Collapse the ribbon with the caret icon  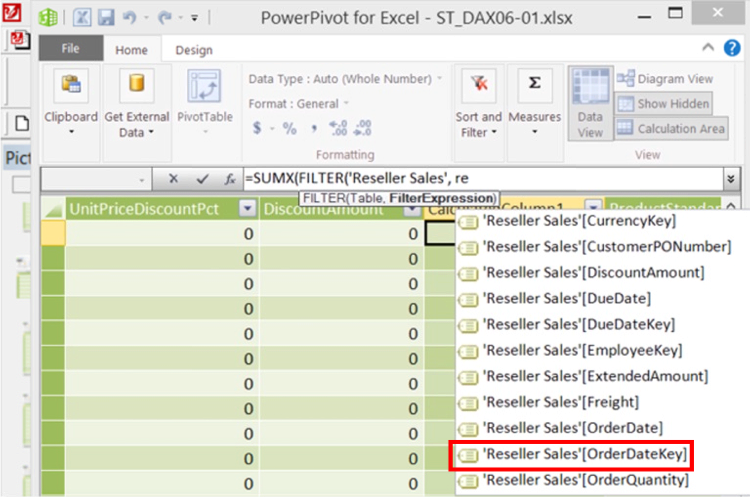(x=708, y=47)
